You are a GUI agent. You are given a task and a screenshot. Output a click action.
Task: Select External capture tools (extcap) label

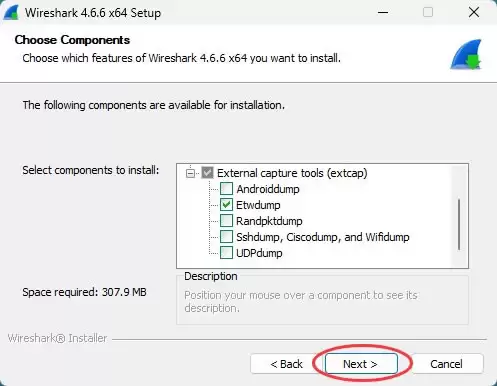pyautogui.click(x=292, y=173)
